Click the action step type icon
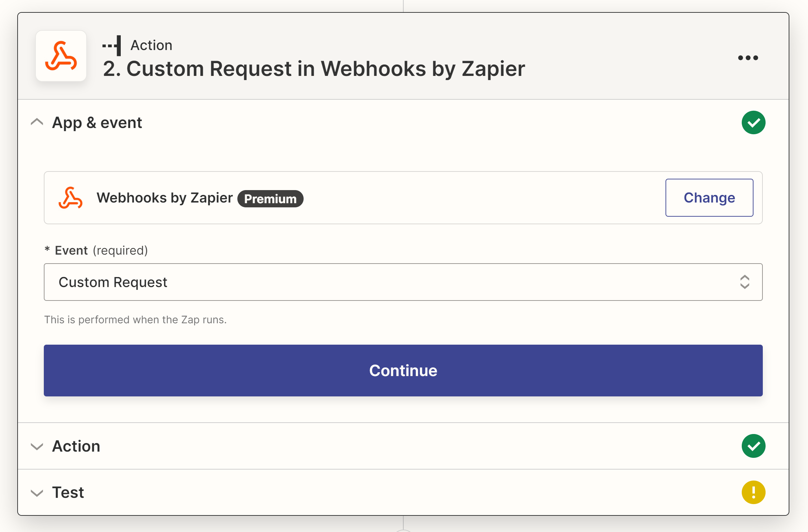The height and width of the screenshot is (532, 808). point(112,45)
